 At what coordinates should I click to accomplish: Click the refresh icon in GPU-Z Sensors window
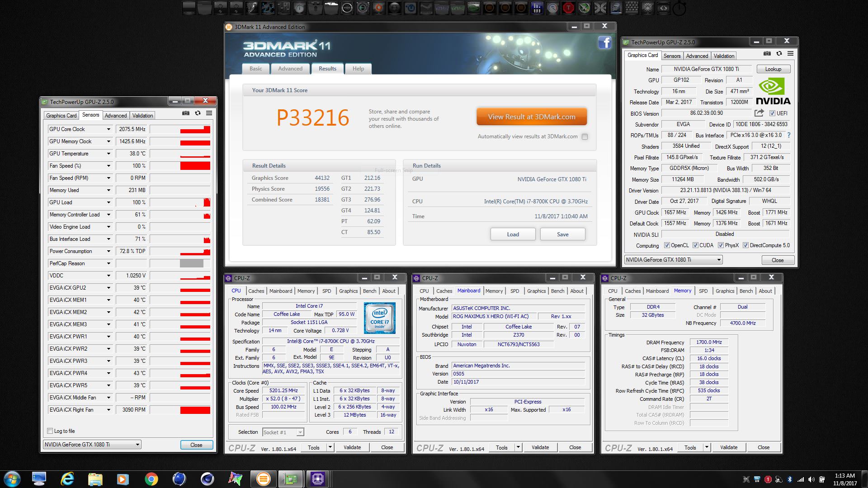pyautogui.click(x=198, y=113)
